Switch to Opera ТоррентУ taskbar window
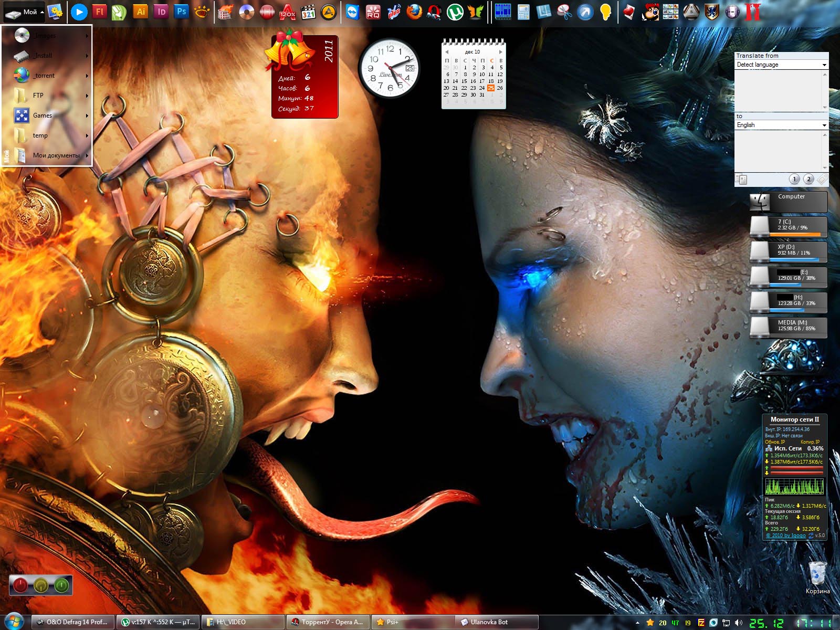 pyautogui.click(x=328, y=622)
